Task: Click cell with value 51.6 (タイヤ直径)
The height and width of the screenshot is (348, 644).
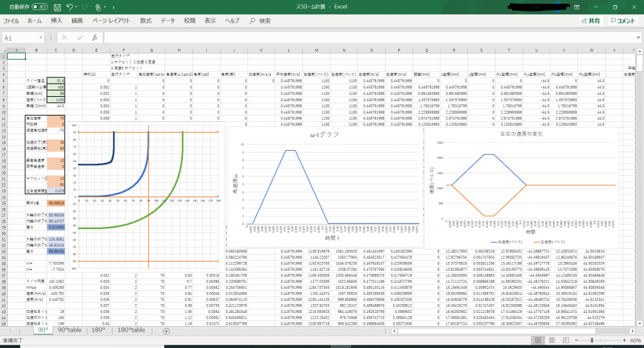Action: click(56, 81)
